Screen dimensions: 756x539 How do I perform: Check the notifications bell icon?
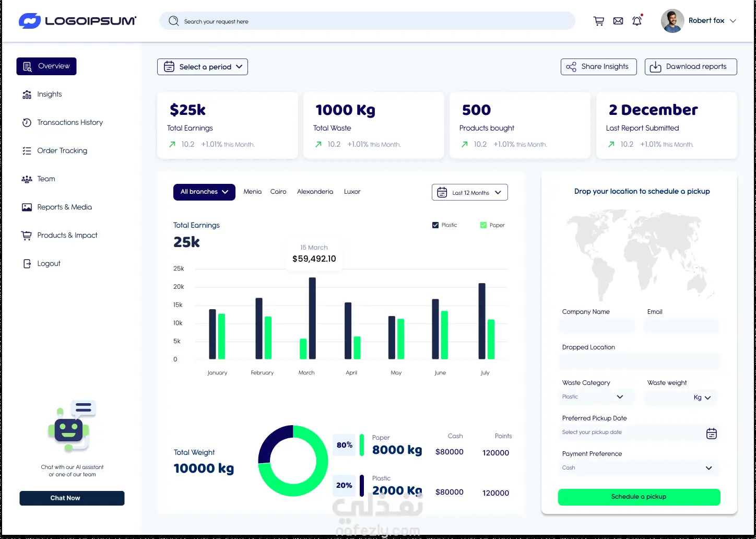pos(637,21)
